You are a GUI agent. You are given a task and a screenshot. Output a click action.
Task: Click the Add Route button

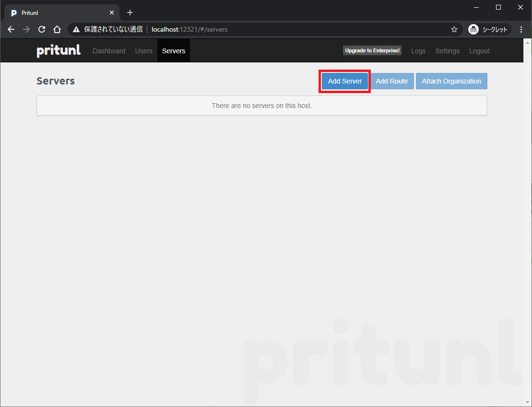(392, 81)
